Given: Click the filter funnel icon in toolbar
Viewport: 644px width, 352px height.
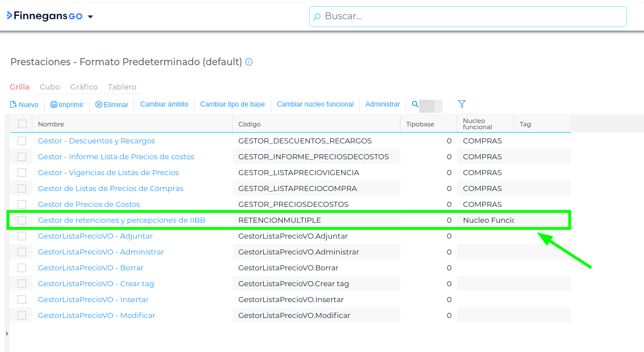Looking at the screenshot, I should point(462,104).
